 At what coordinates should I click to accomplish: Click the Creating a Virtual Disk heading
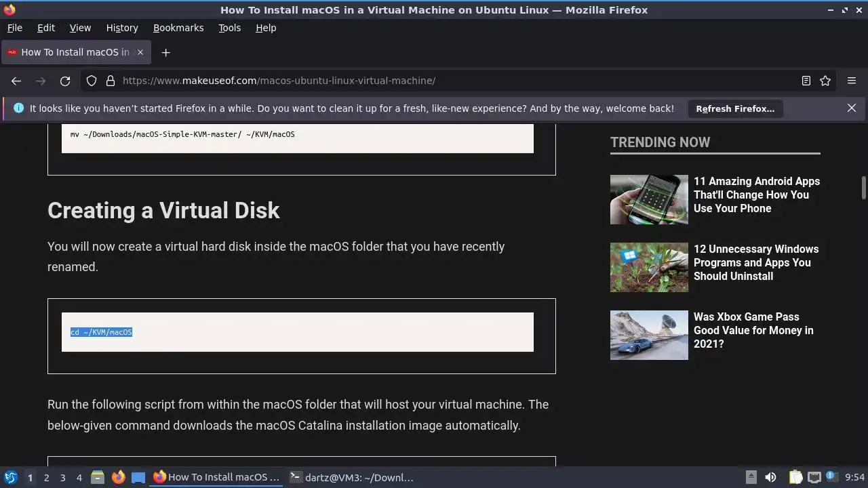coord(163,210)
